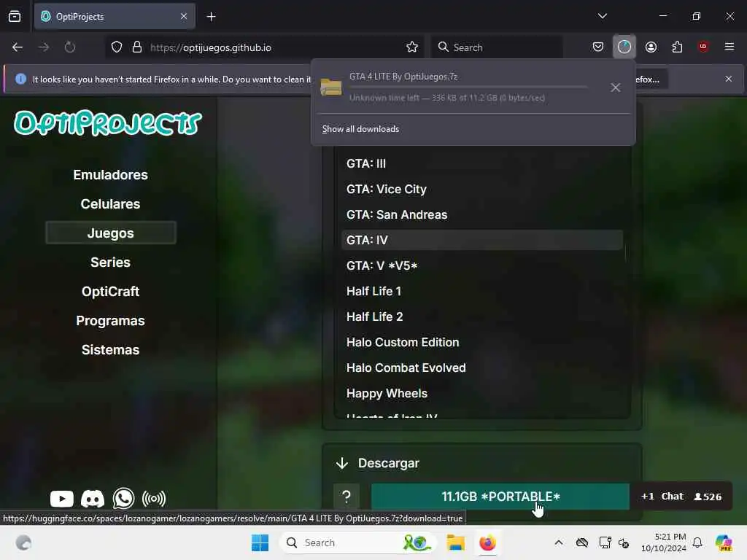
Task: Open uBlock Origin extension icon
Action: [703, 47]
